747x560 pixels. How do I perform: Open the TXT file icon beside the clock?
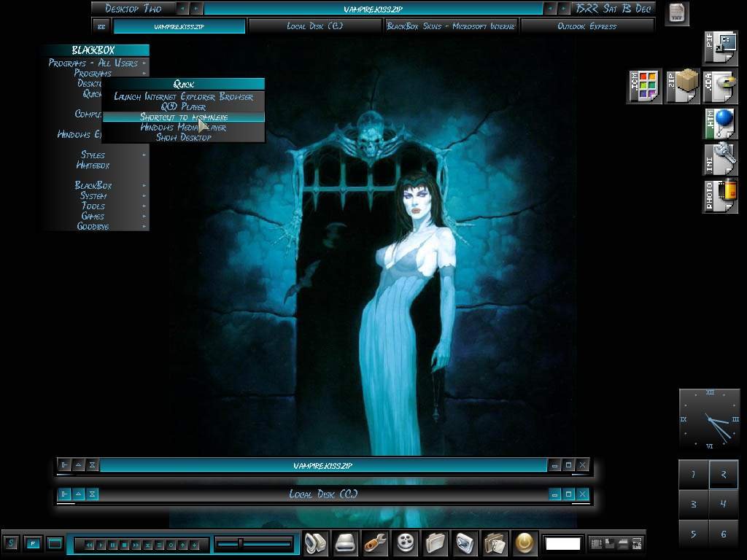pyautogui.click(x=677, y=13)
